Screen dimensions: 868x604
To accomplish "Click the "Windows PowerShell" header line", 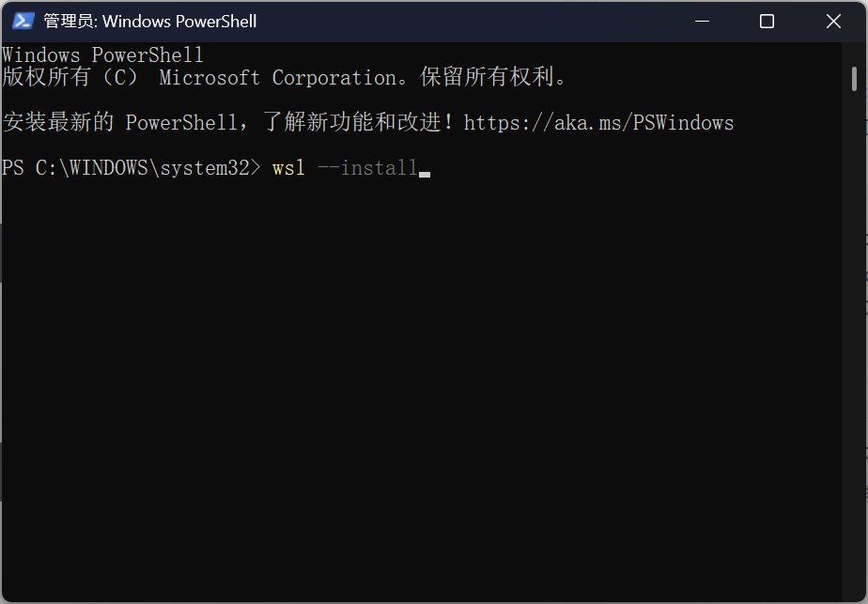I will 102,55.
